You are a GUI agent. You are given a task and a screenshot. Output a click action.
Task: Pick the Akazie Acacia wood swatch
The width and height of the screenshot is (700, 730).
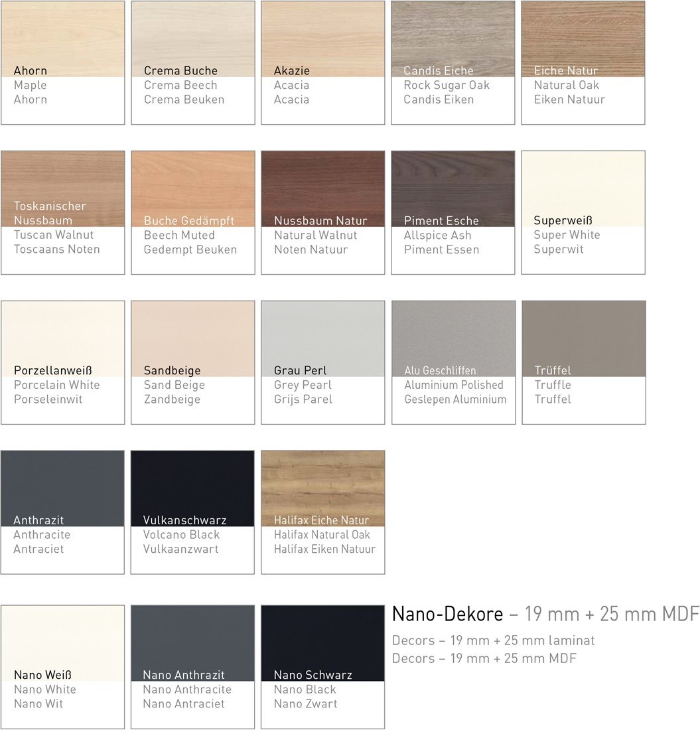322,40
